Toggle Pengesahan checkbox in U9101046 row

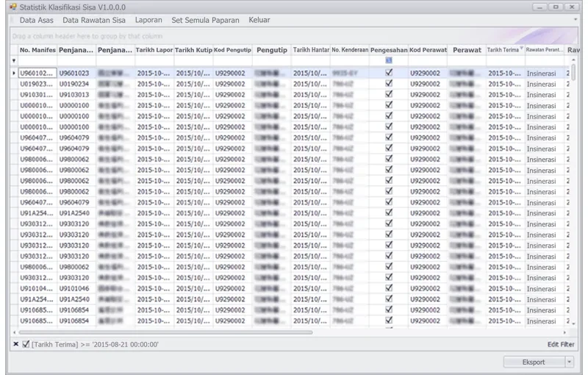tap(389, 288)
